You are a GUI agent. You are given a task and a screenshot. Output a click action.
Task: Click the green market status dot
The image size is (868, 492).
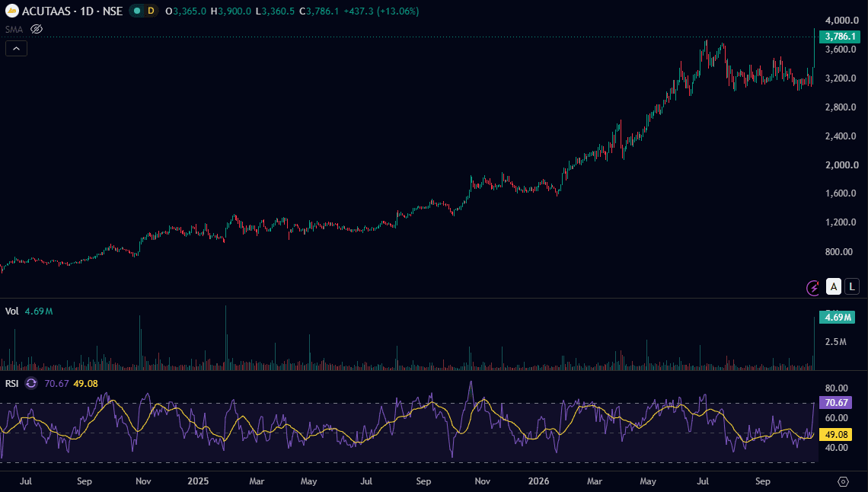coord(137,11)
